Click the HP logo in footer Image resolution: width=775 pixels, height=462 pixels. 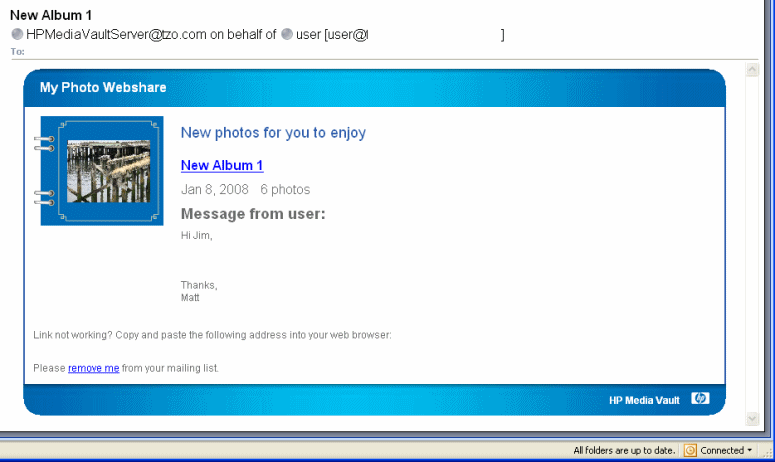point(699,399)
